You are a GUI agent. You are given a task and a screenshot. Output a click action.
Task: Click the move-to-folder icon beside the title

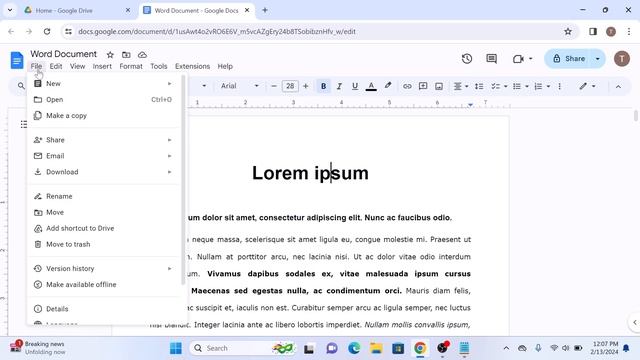(x=126, y=55)
